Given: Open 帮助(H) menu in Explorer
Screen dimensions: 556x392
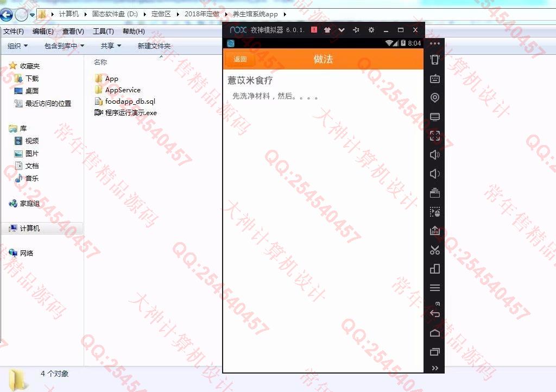Looking at the screenshot, I should pos(134,31).
